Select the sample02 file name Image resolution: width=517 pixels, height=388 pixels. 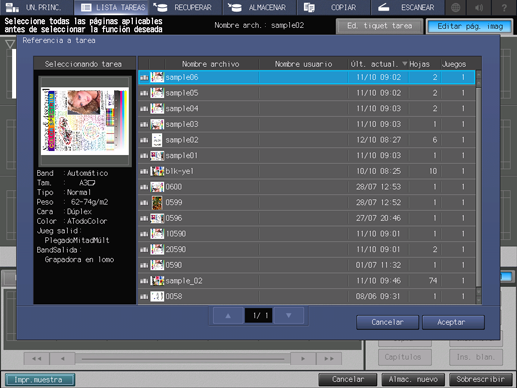coord(182,140)
